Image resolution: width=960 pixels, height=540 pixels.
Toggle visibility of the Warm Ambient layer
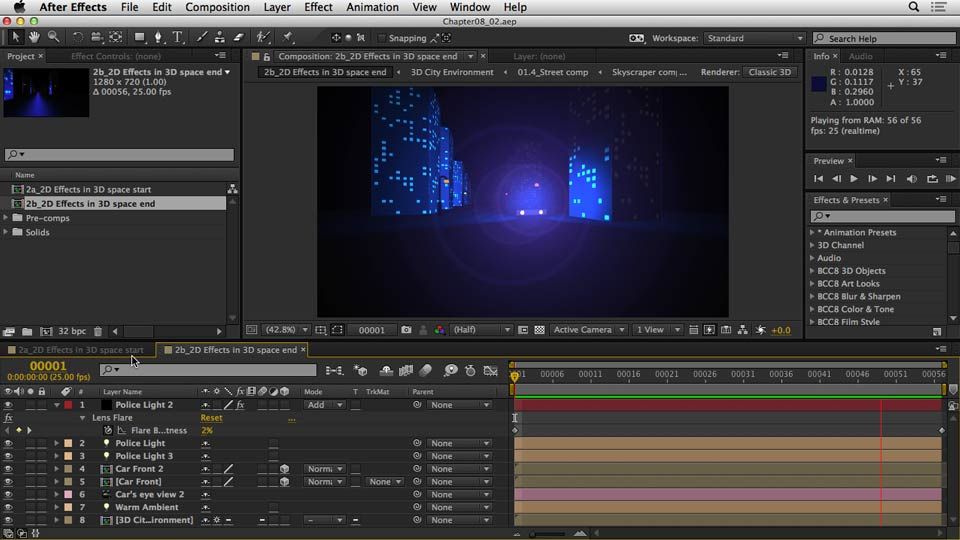pyautogui.click(x=8, y=507)
